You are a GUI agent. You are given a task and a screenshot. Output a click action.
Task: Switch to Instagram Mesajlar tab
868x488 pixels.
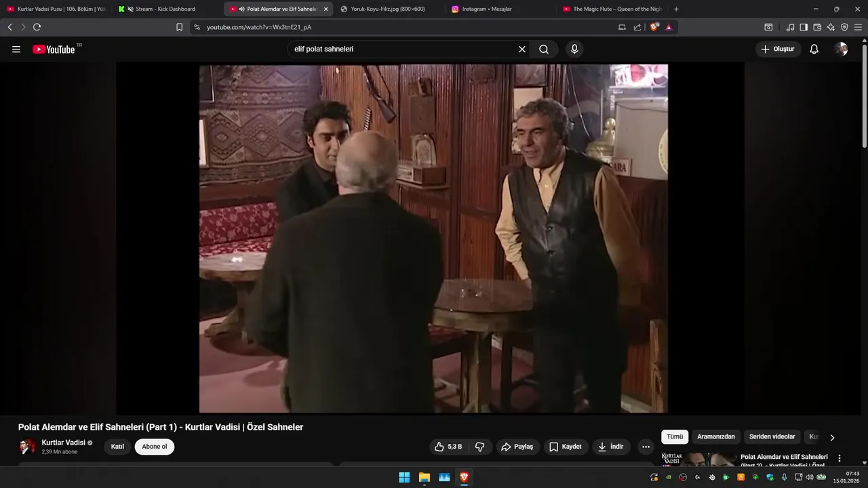[500, 9]
